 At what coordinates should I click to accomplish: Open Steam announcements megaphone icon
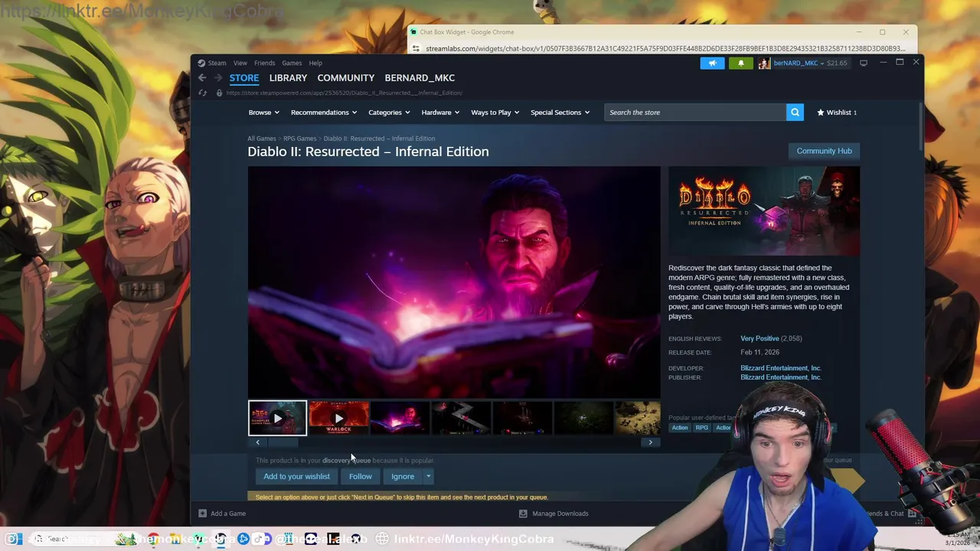coord(712,63)
